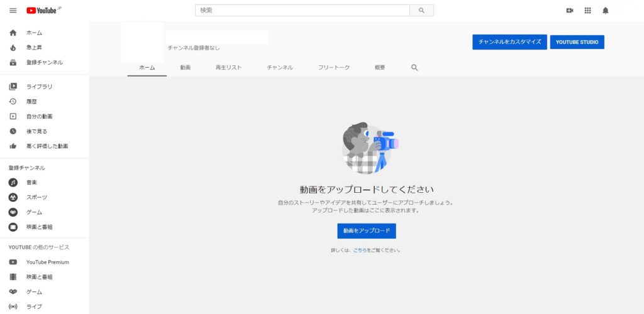Open ライブラリ in sidebar

click(40, 87)
